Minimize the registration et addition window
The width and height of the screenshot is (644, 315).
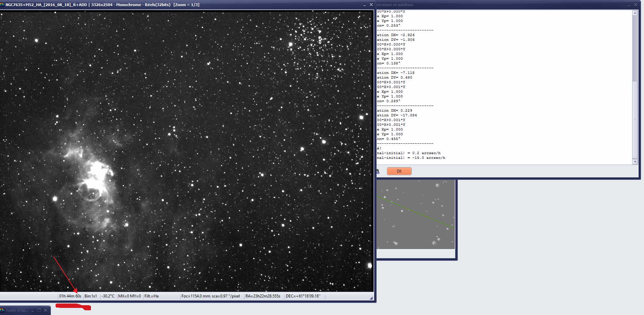click(x=629, y=5)
